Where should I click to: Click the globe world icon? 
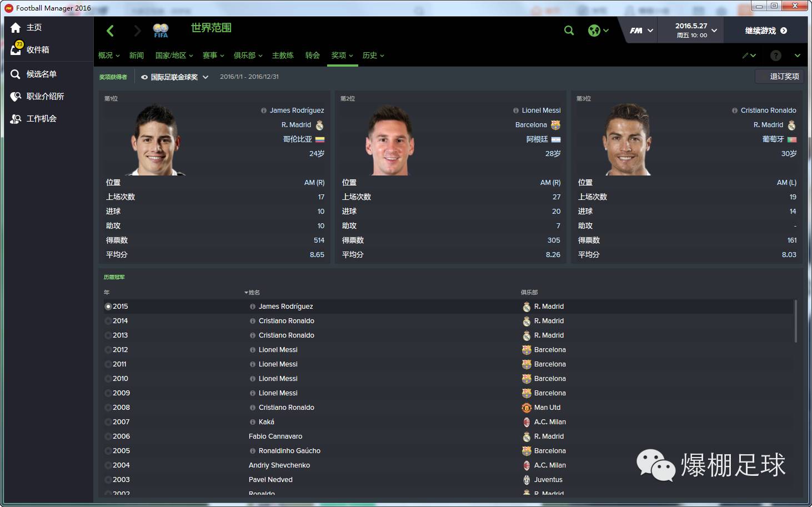[x=594, y=31]
